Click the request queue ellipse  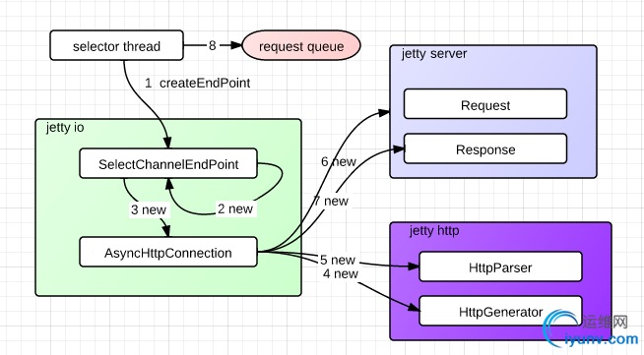(301, 45)
